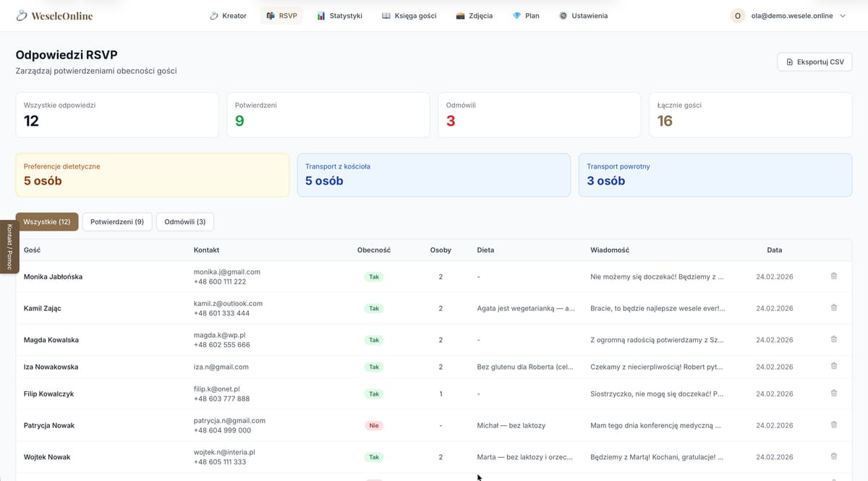Remove Magda Kowalska's response via trash icon
This screenshot has height=481, width=868.
tap(834, 339)
